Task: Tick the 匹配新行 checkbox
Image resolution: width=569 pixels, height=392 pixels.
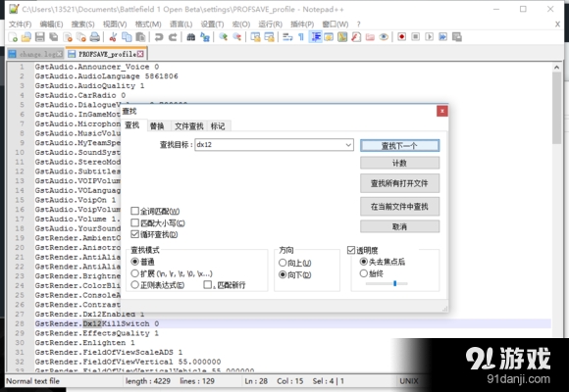Action: 207,285
